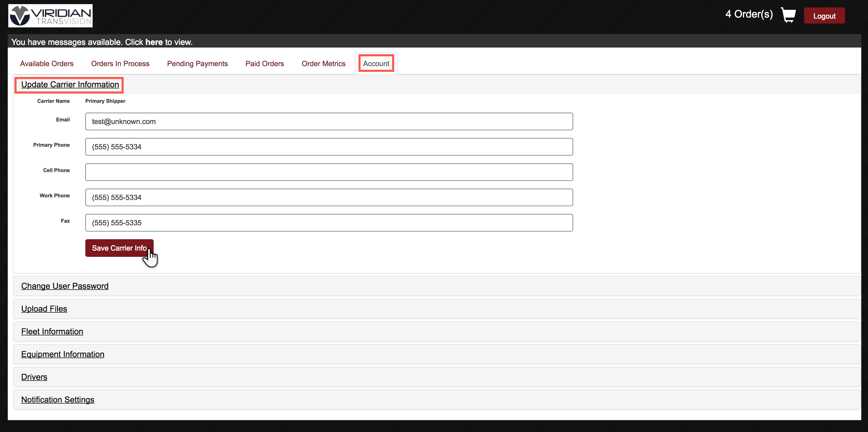
Task: Go to the Pending Payments tab
Action: [x=197, y=64]
